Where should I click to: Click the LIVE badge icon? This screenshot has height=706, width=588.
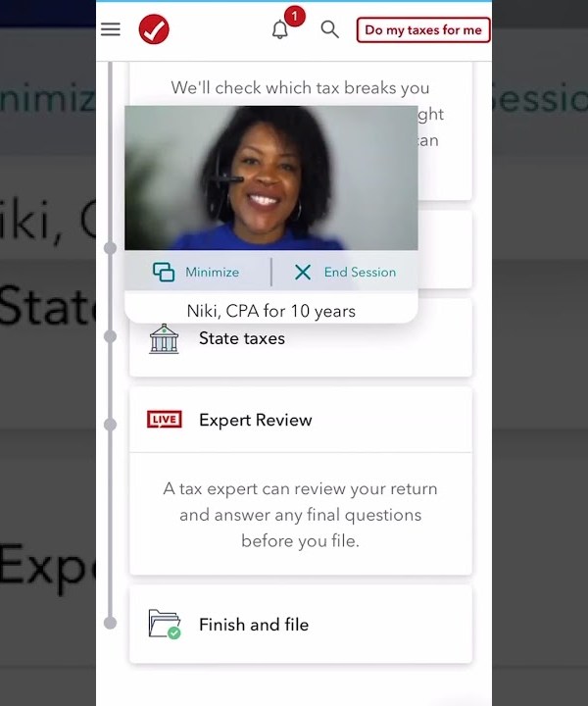click(x=165, y=420)
